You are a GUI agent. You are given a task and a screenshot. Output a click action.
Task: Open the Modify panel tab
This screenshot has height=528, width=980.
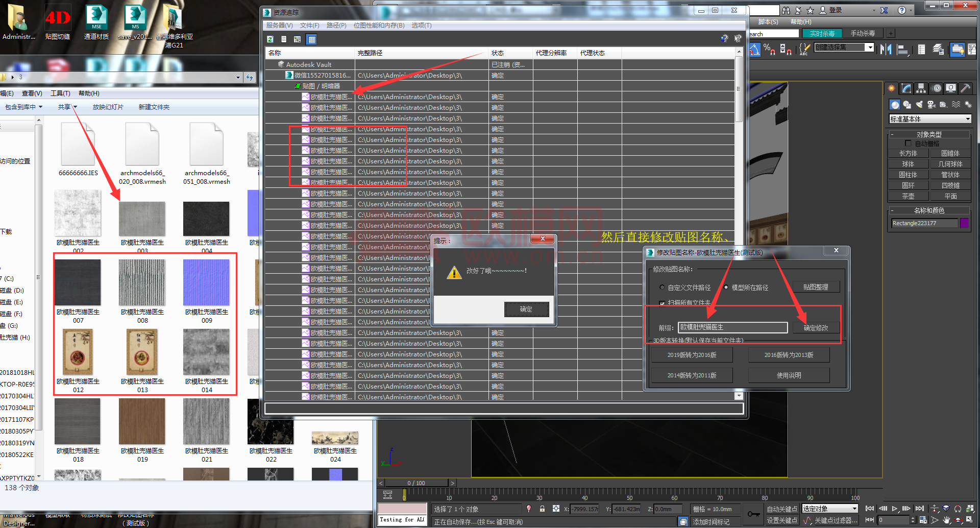click(x=906, y=88)
